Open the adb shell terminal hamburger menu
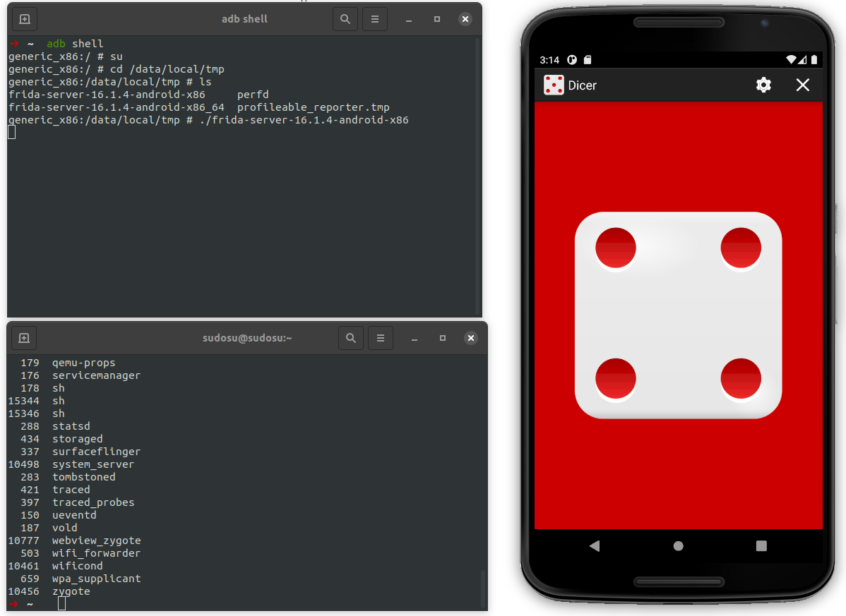The height and width of the screenshot is (616, 846). (x=375, y=19)
